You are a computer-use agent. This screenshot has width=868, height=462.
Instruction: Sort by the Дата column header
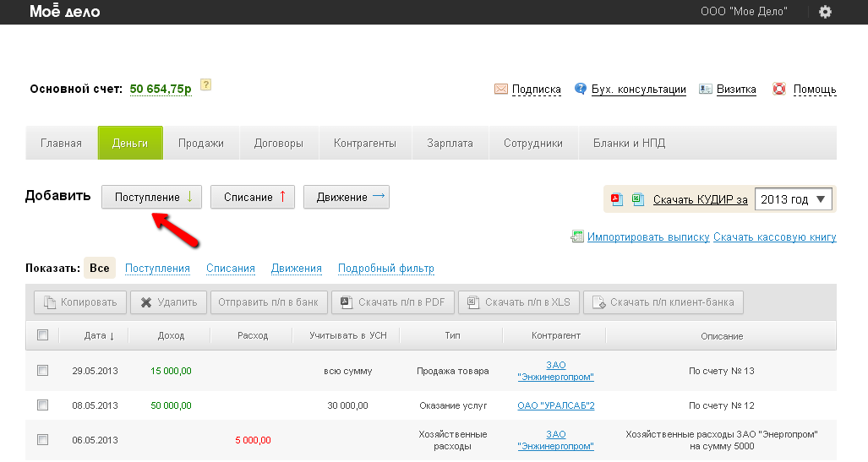click(100, 335)
